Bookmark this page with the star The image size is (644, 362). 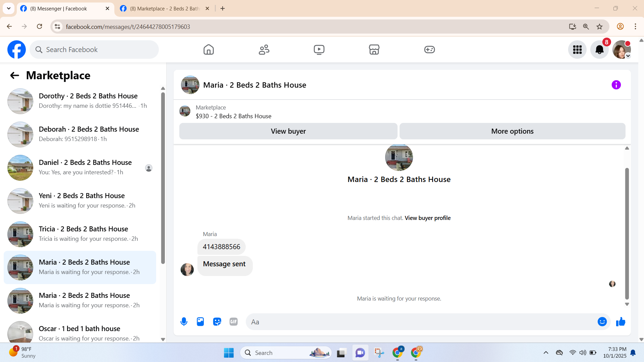click(x=599, y=27)
